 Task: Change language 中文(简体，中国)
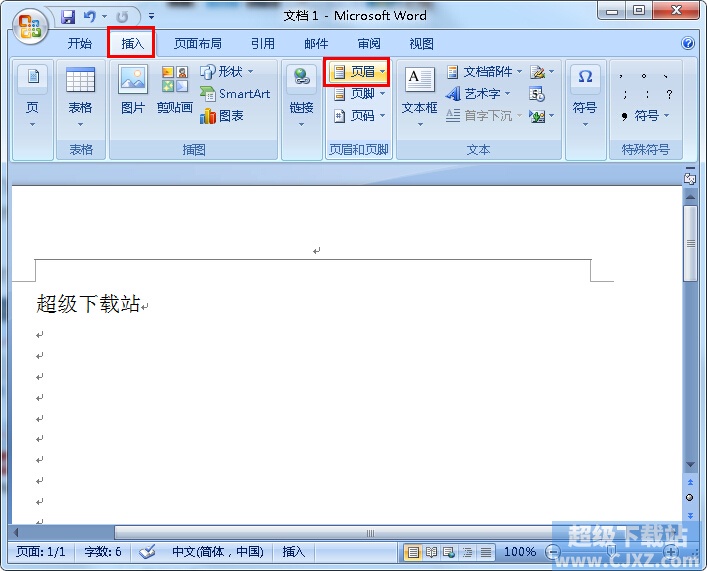[218, 552]
